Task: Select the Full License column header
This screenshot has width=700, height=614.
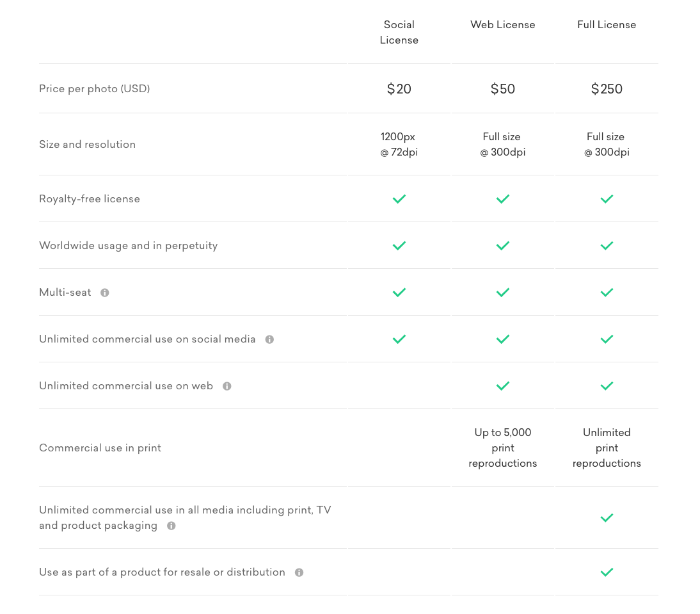Action: point(607,25)
